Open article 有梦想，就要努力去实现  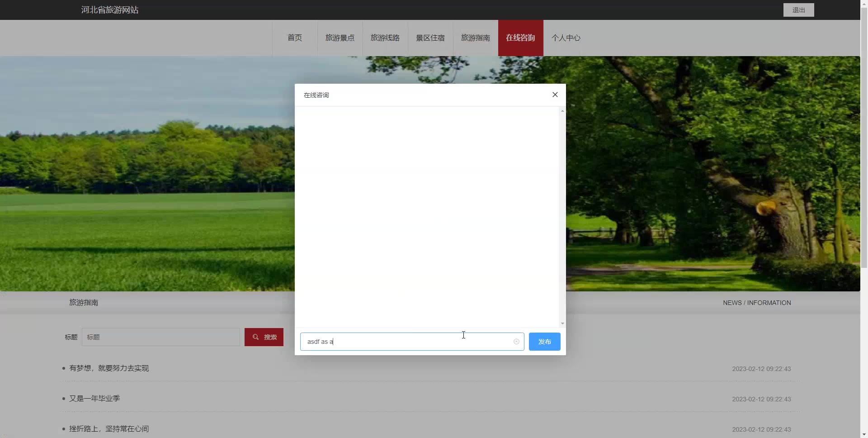(x=109, y=368)
